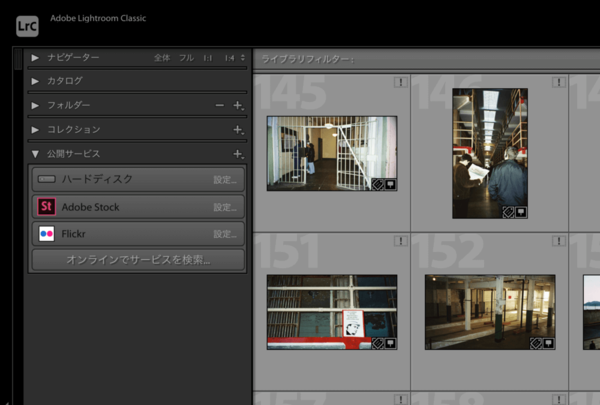Expand the カタログ panel
This screenshot has height=405, width=600.
click(x=35, y=81)
